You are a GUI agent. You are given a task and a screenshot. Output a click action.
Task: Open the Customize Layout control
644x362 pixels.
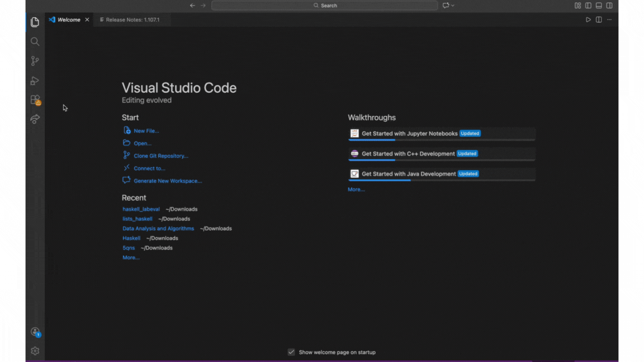pos(577,5)
